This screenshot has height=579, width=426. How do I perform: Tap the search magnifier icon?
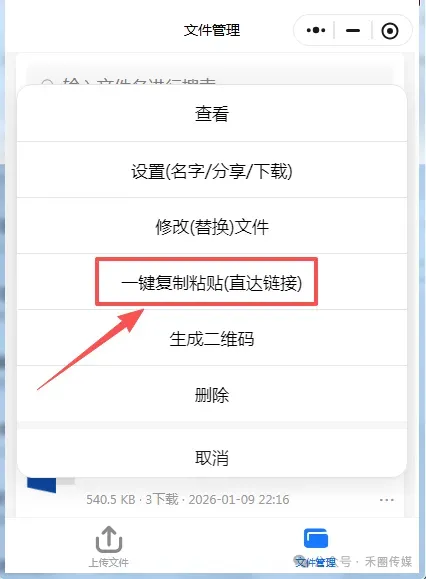pyautogui.click(x=47, y=83)
